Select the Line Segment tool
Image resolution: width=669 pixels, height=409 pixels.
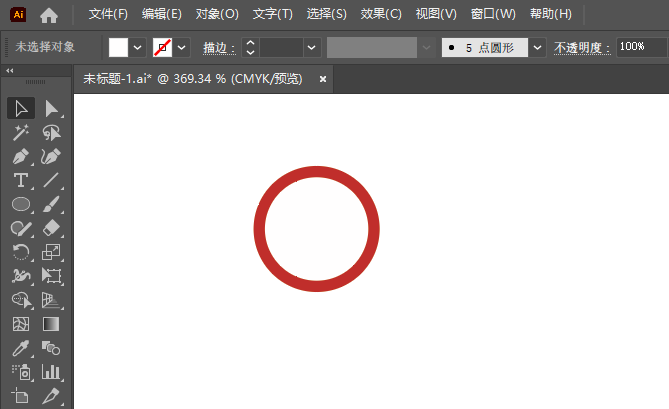(52, 180)
